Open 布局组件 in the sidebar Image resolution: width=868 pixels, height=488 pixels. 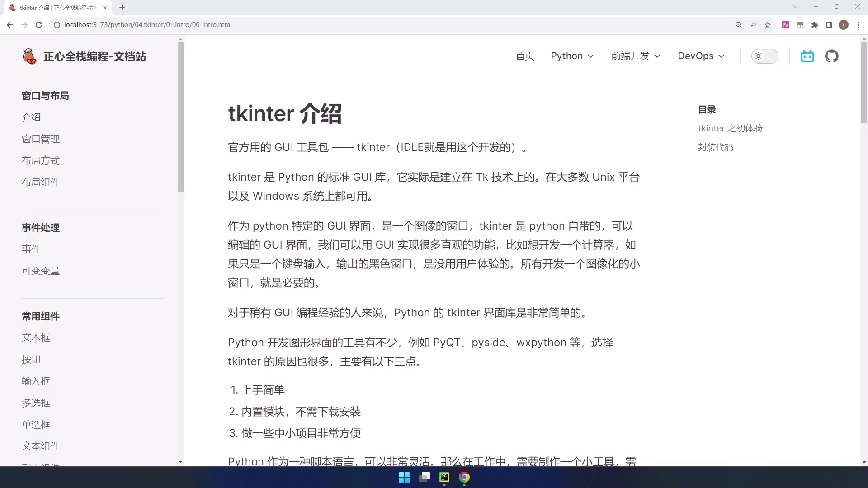click(x=41, y=182)
